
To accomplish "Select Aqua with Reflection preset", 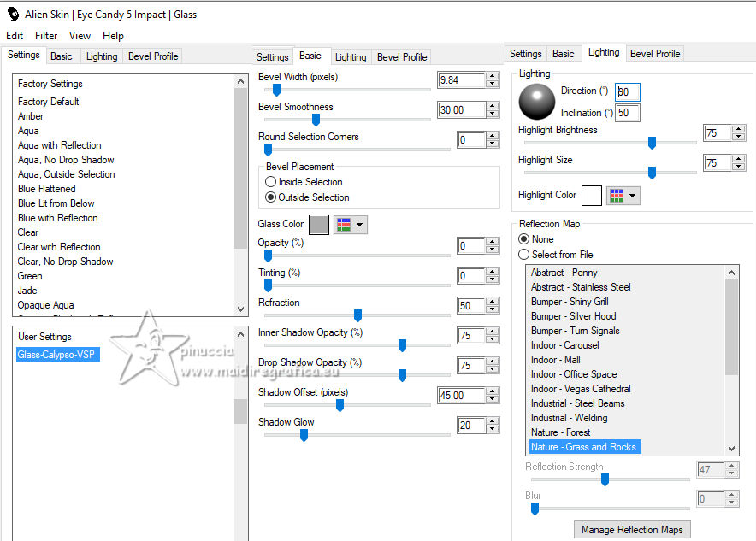I will click(60, 145).
